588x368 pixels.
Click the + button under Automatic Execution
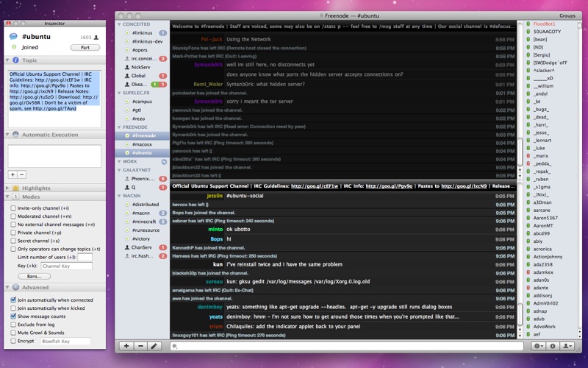click(12, 174)
